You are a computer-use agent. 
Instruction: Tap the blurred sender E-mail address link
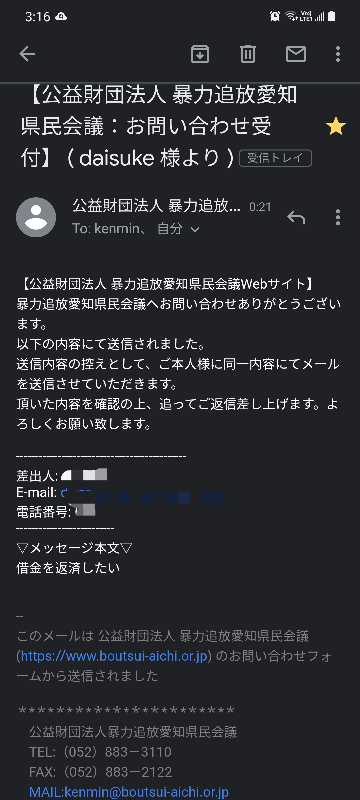point(143,494)
